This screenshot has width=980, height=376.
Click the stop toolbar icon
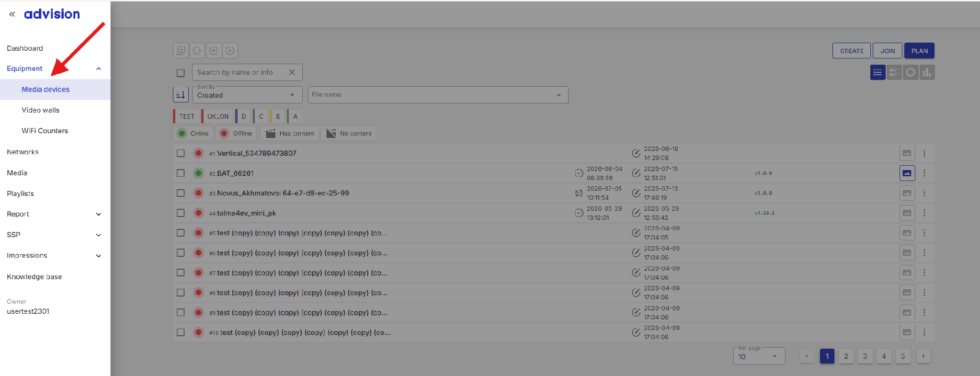[214, 50]
